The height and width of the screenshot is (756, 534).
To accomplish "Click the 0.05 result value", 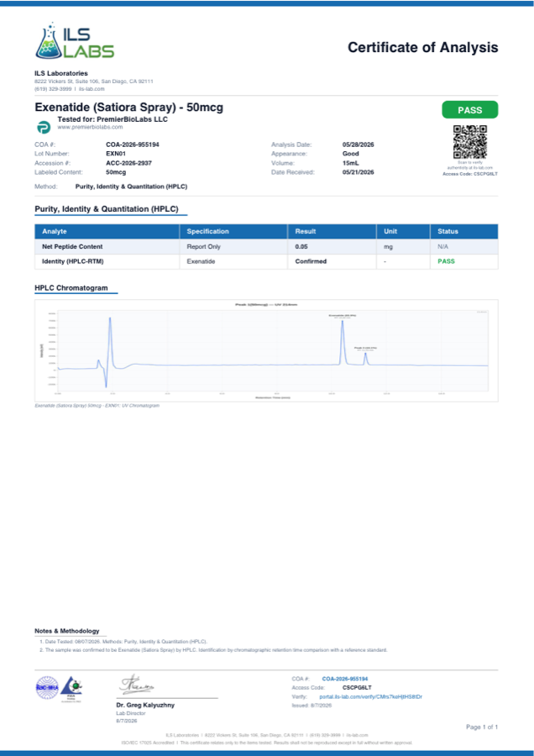I will (x=301, y=246).
